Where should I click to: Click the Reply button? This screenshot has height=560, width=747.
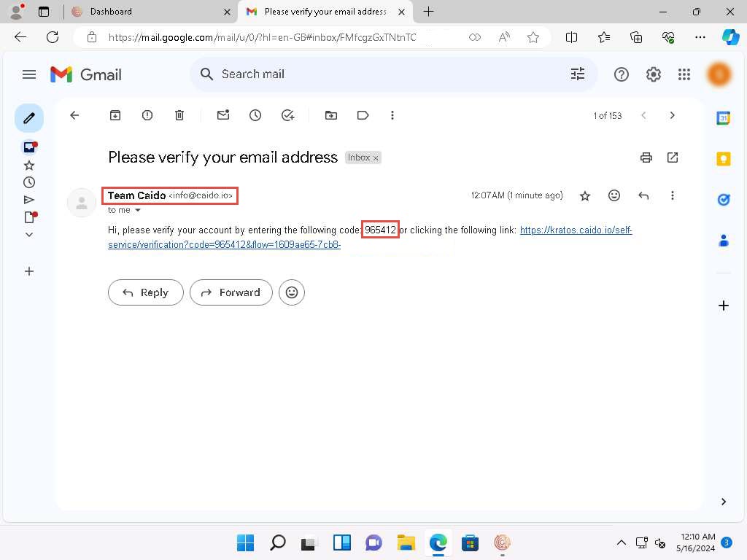[145, 292]
